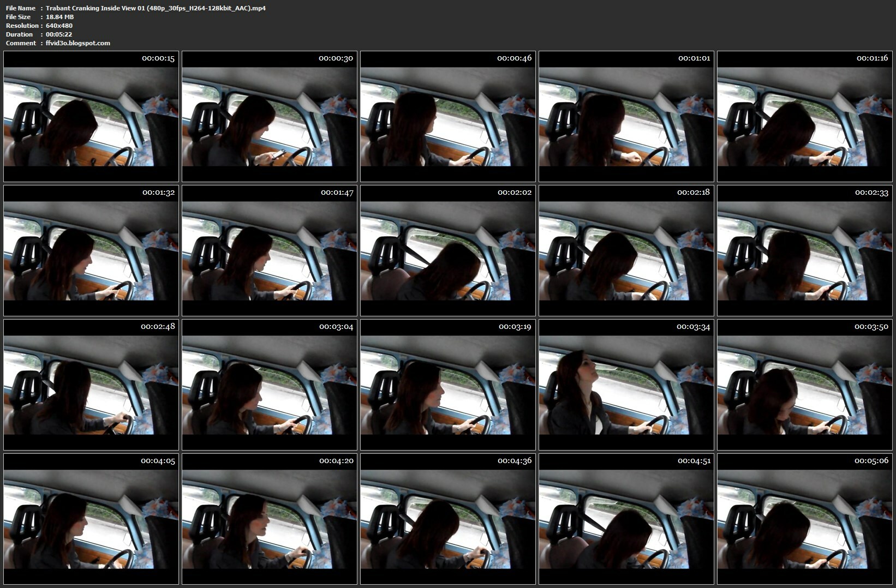Click the duration value '00:05:22'
896x588 pixels.
point(59,34)
